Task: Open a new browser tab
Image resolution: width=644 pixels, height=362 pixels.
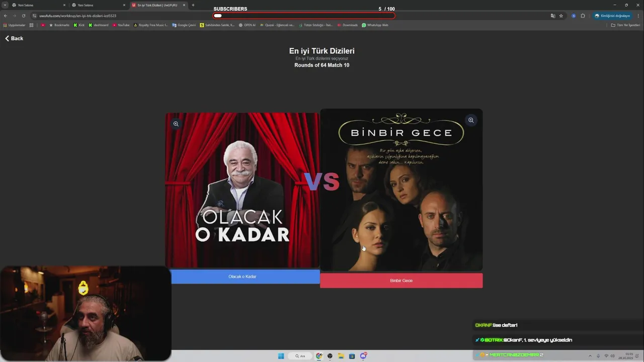Action: click(x=193, y=5)
